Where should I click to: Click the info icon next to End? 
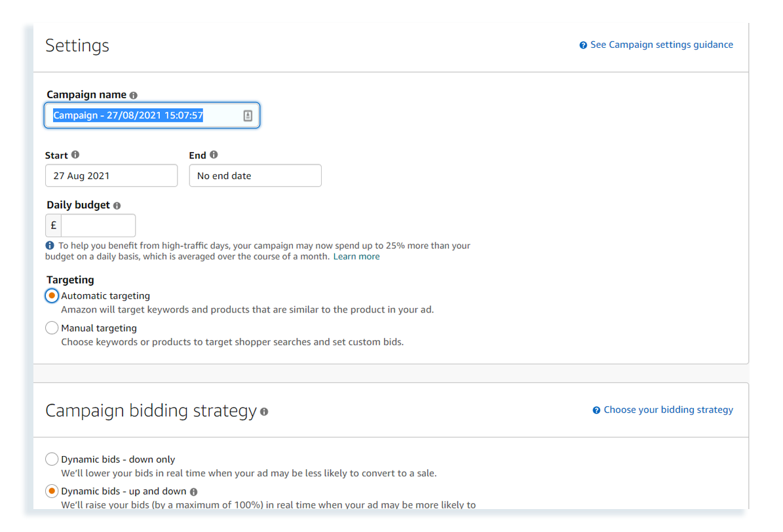(x=214, y=155)
